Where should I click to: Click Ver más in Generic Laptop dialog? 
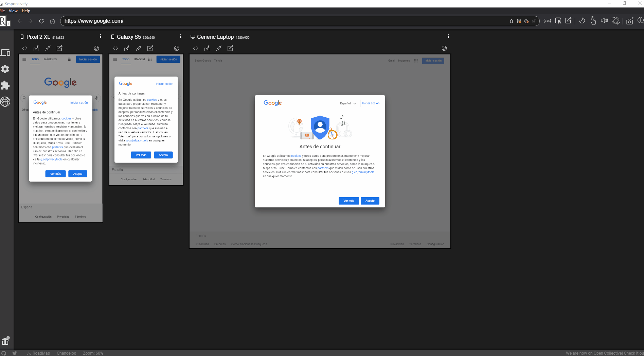coord(348,201)
